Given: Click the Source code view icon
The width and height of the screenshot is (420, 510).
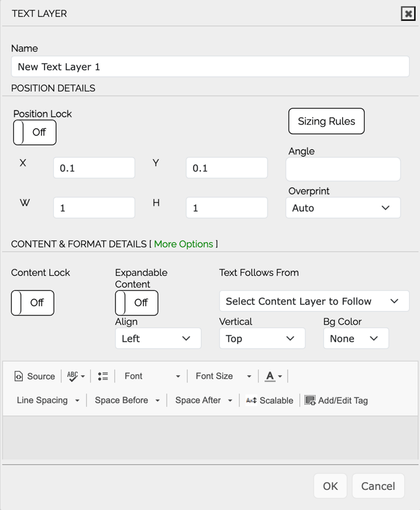Looking at the screenshot, I should pyautogui.click(x=19, y=376).
